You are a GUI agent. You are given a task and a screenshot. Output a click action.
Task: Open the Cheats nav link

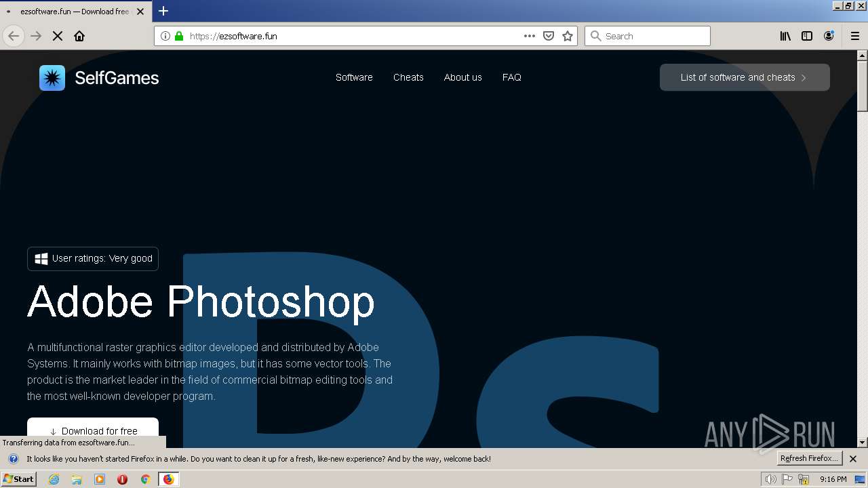[x=408, y=77]
